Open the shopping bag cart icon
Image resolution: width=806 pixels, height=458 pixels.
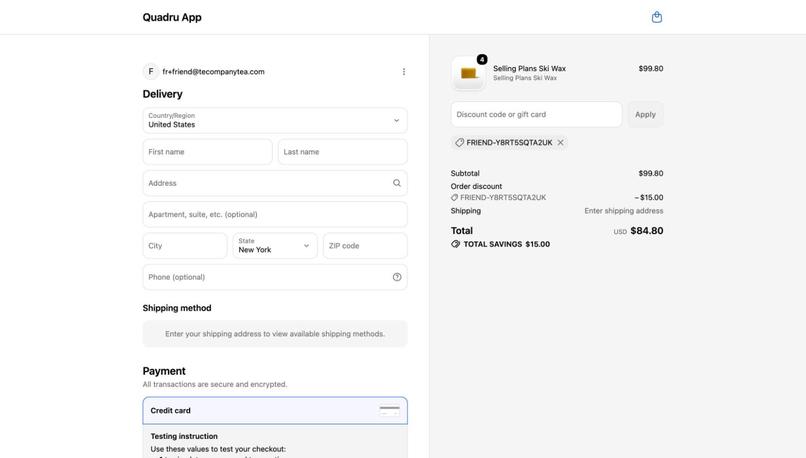656,17
